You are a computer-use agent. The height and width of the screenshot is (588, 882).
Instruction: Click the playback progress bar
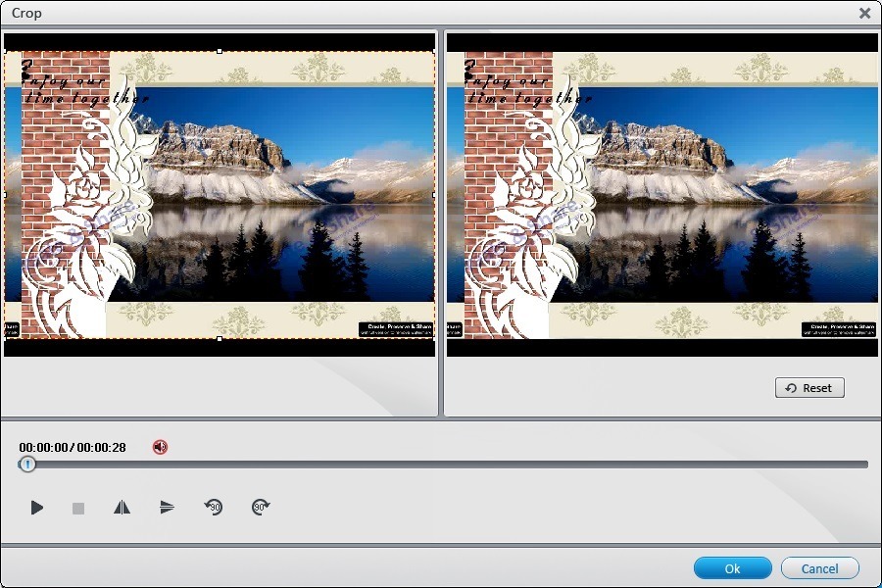[441, 464]
